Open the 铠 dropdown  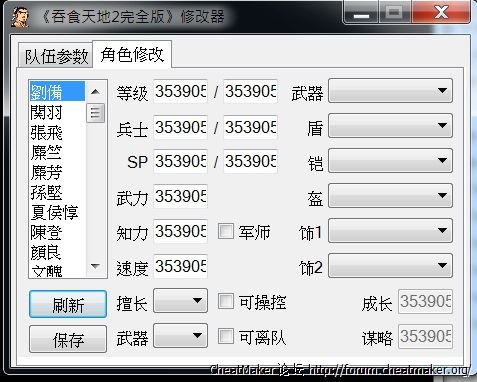[x=390, y=161]
